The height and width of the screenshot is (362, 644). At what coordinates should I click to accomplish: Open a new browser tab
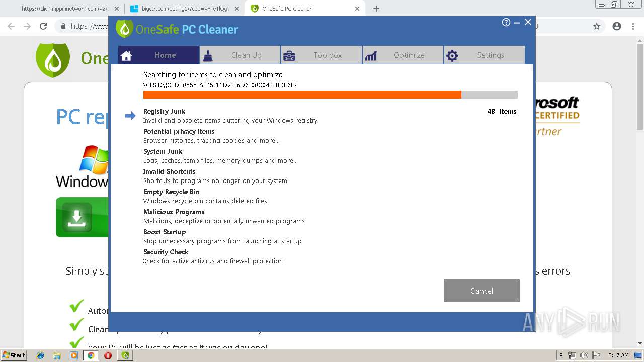point(376,9)
